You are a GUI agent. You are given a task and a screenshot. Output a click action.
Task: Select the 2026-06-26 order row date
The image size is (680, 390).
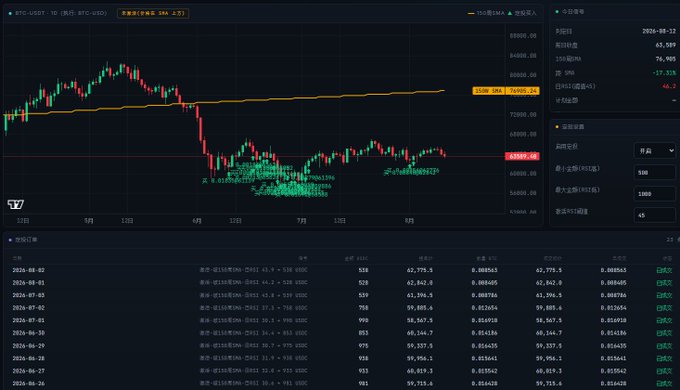(29, 383)
